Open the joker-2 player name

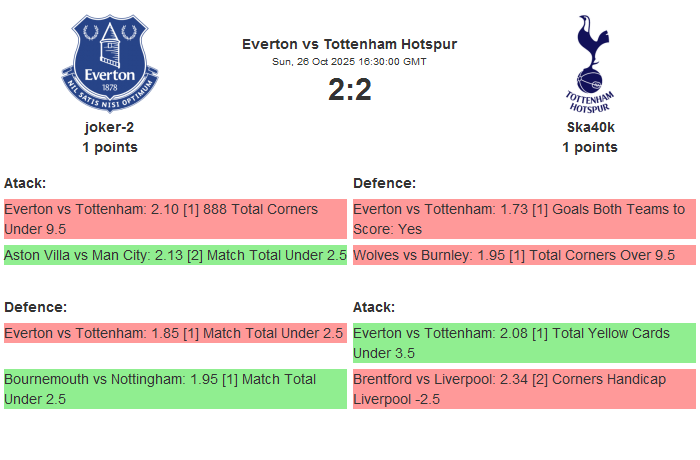coord(110,127)
